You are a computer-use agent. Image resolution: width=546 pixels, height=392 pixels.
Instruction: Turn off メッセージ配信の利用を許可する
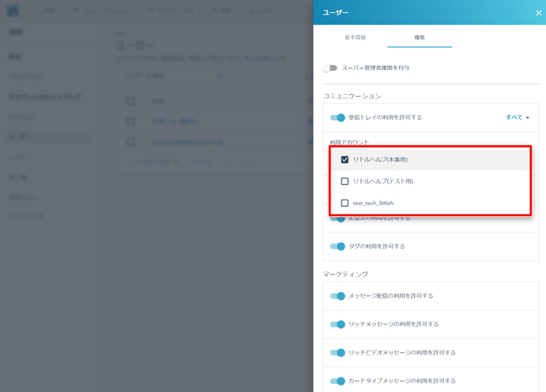coord(338,295)
